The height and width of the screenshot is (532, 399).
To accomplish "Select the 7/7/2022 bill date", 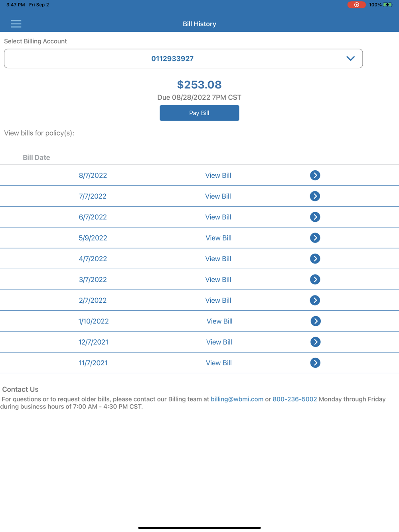I will pyautogui.click(x=93, y=196).
